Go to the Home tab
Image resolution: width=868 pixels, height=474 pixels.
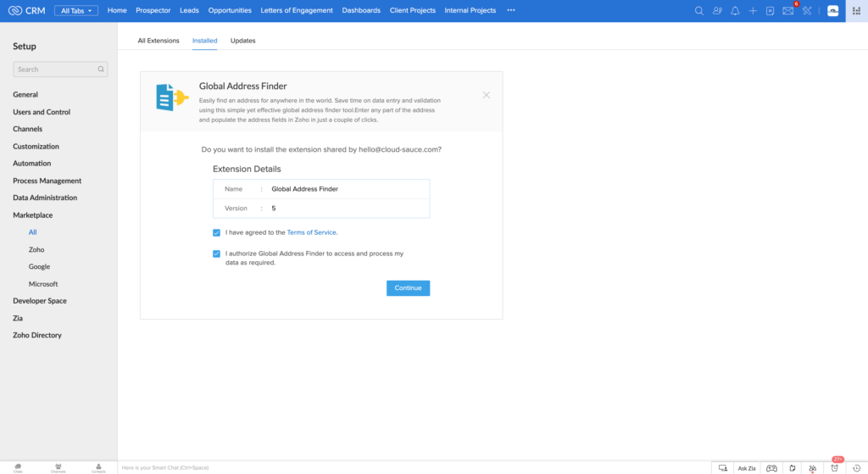tap(117, 10)
